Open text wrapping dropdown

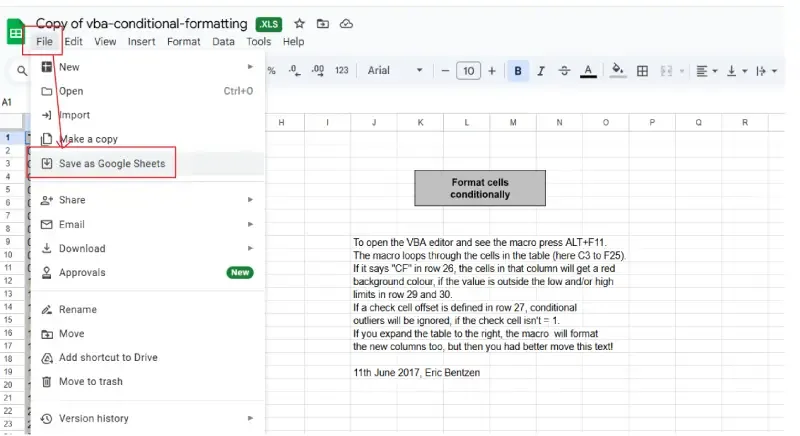[x=766, y=71]
